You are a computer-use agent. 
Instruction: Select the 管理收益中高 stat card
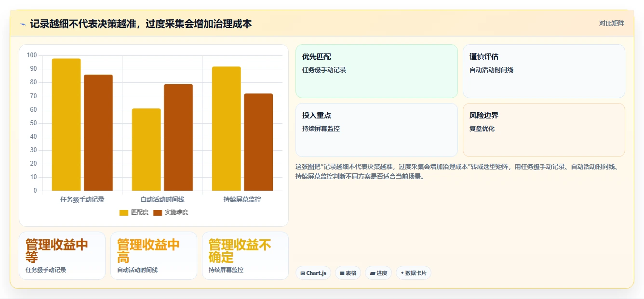pos(154,256)
